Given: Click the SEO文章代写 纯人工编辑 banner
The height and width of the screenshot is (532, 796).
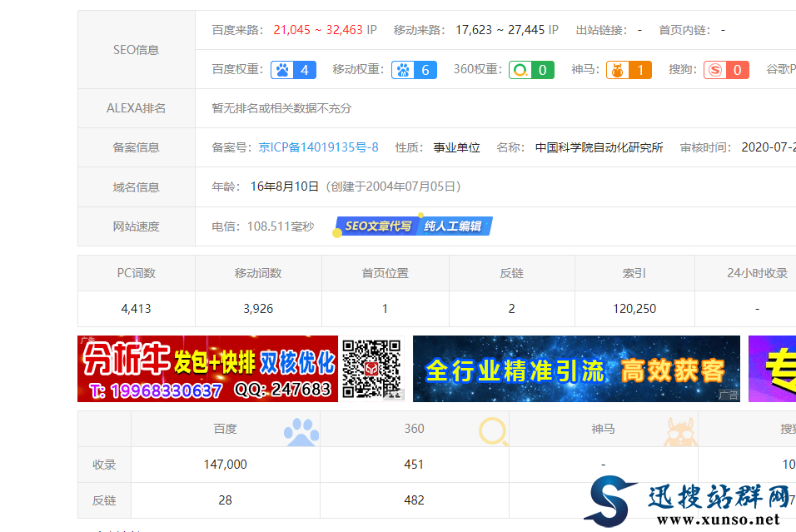Looking at the screenshot, I should click(414, 226).
